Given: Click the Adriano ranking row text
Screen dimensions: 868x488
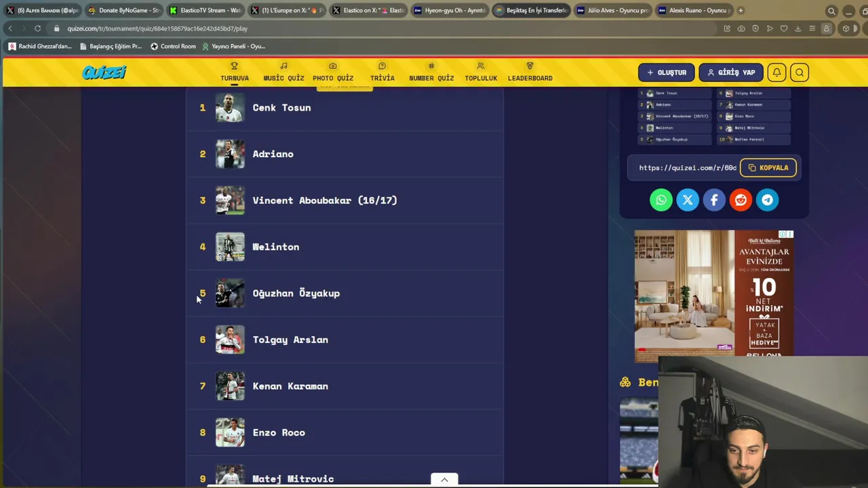Looking at the screenshot, I should [x=273, y=154].
